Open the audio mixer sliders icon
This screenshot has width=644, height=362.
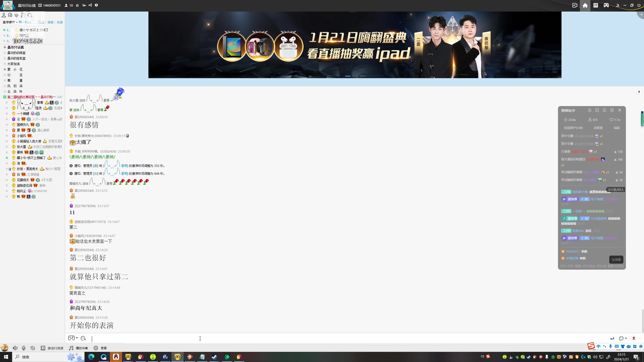(x=33, y=348)
